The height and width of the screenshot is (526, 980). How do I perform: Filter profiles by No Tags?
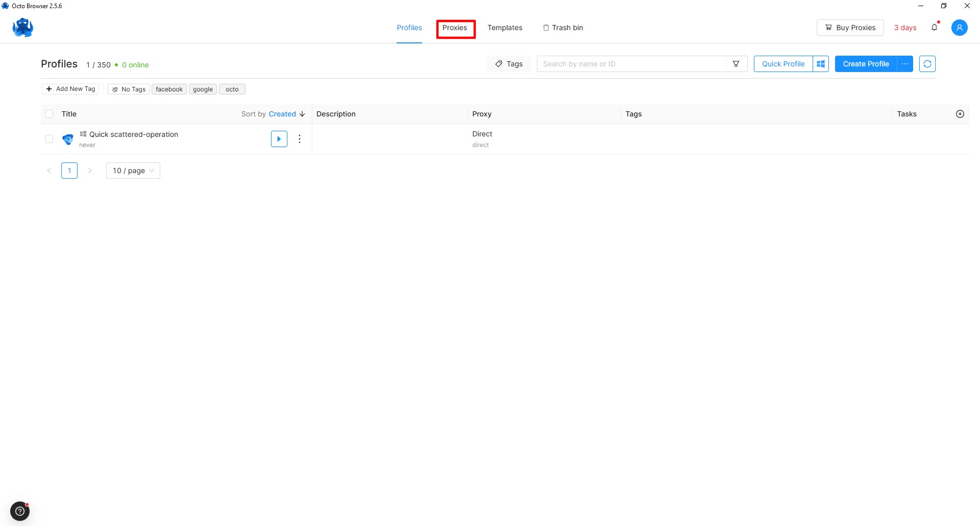[x=129, y=89]
